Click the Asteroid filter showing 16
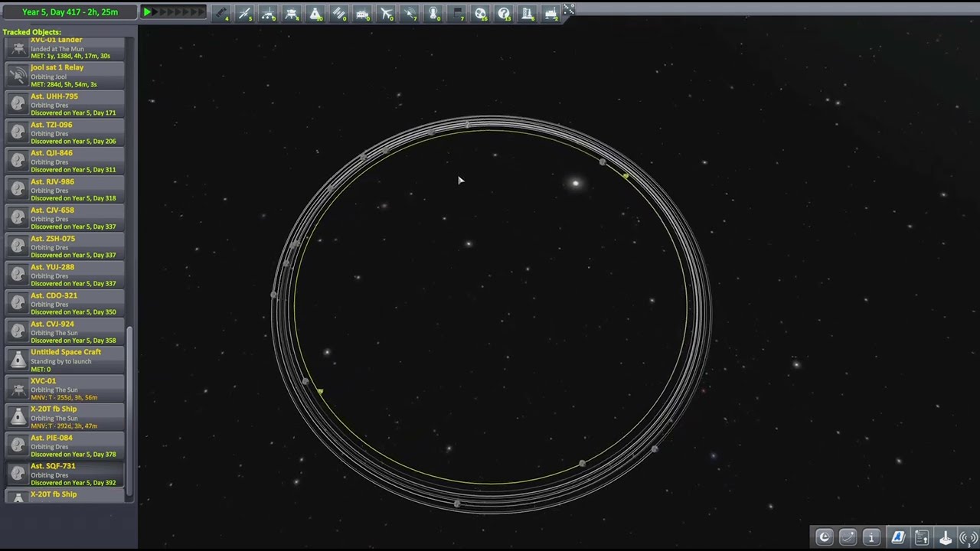 coord(481,13)
